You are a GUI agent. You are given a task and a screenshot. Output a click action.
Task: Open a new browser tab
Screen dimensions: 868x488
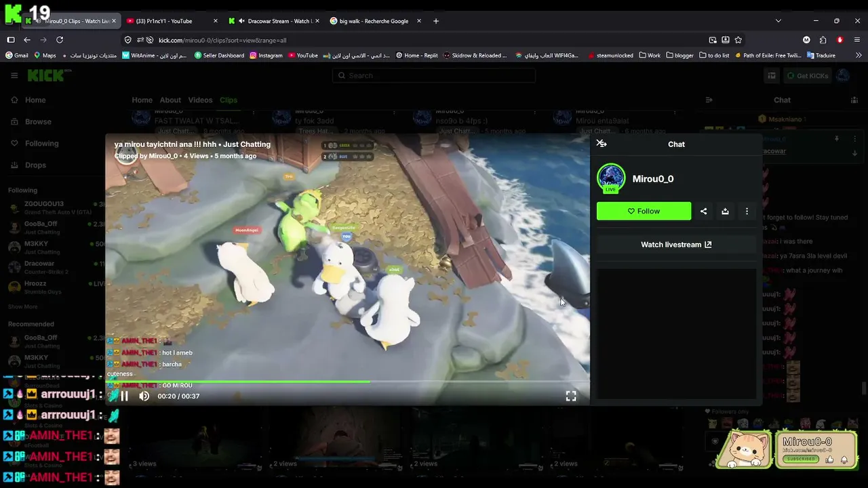pyautogui.click(x=435, y=21)
